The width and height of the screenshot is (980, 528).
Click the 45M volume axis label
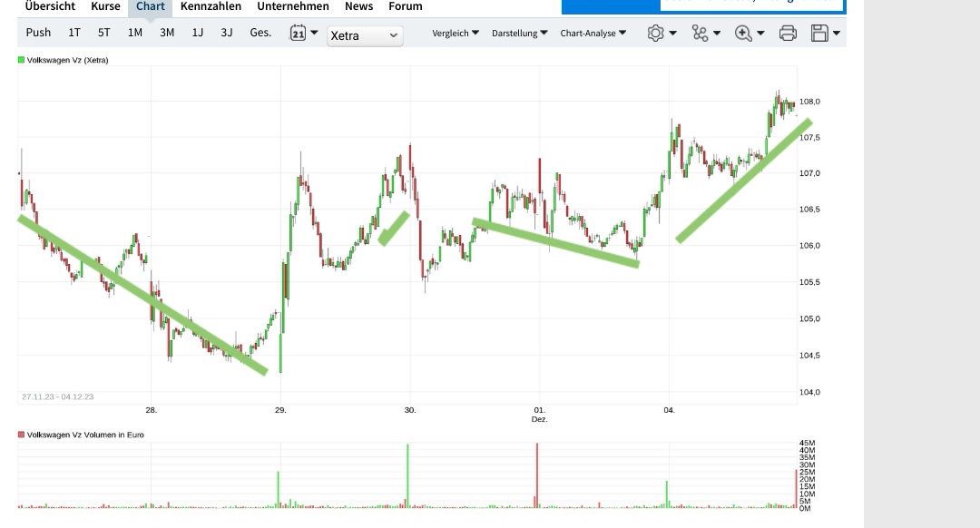(807, 443)
